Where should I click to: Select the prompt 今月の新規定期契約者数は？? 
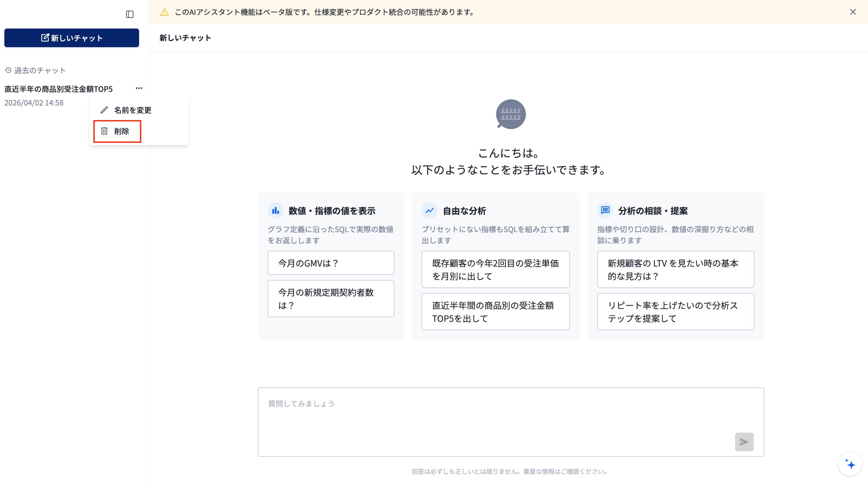(x=331, y=299)
